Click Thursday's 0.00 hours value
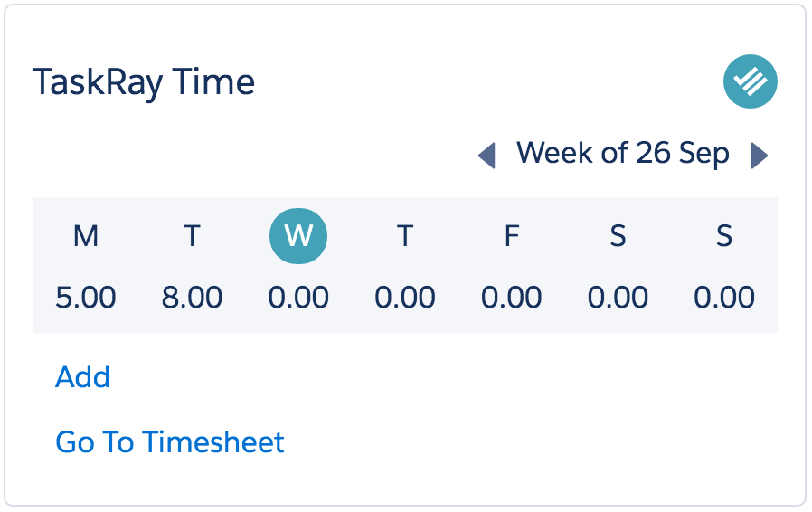 (405, 298)
